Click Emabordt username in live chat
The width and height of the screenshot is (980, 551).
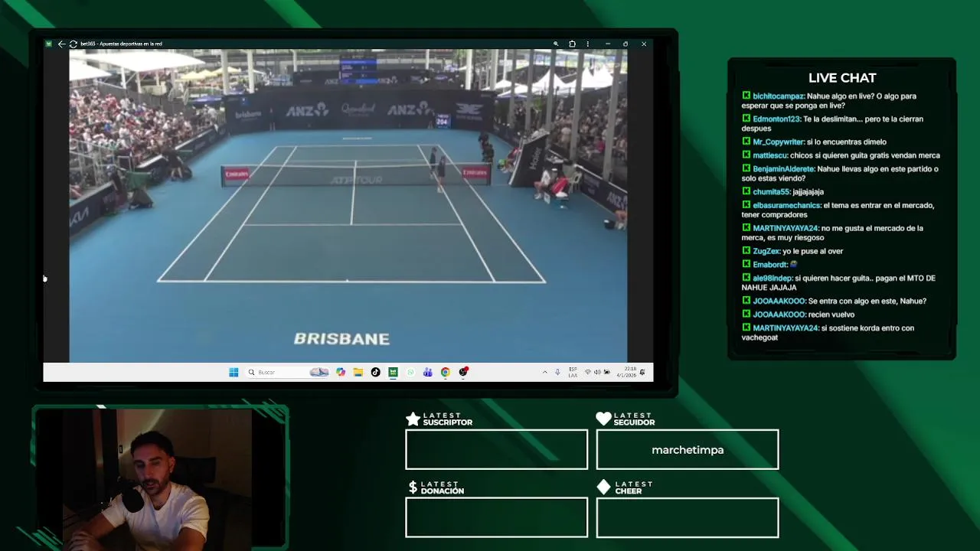click(x=770, y=265)
